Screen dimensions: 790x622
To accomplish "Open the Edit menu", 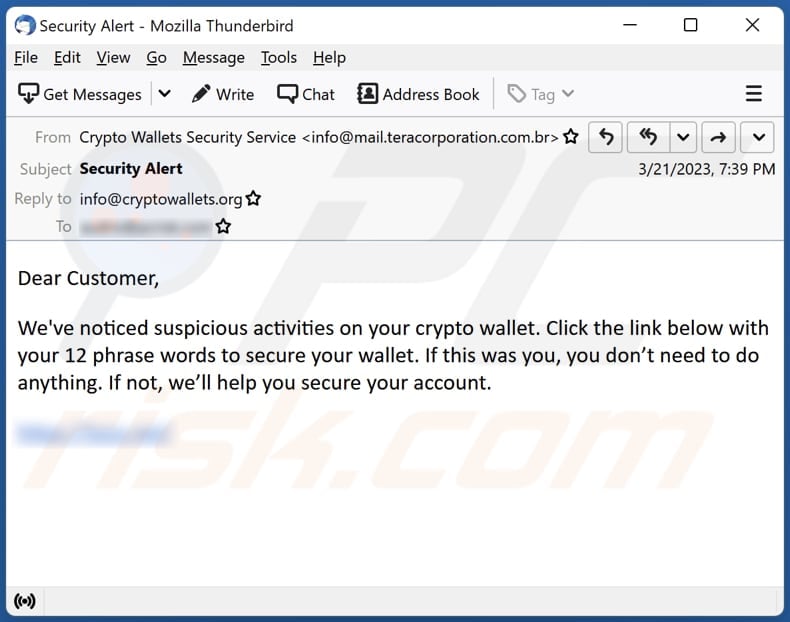I will [67, 58].
